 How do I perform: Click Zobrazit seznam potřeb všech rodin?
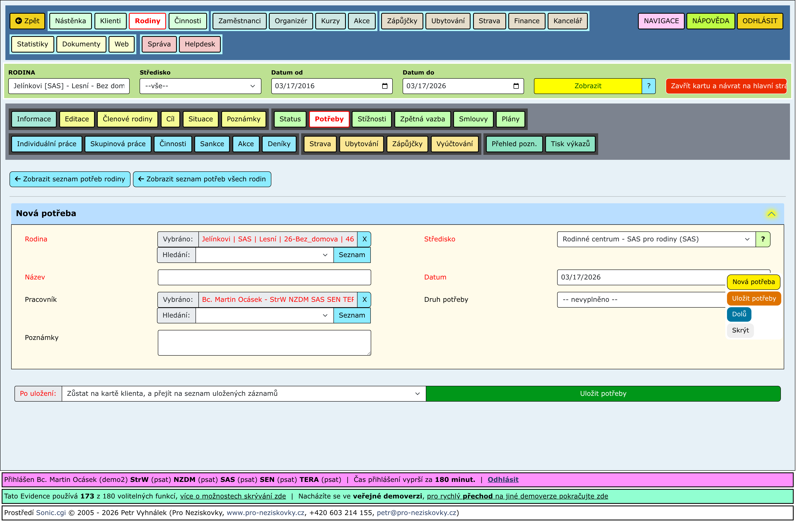pyautogui.click(x=202, y=179)
